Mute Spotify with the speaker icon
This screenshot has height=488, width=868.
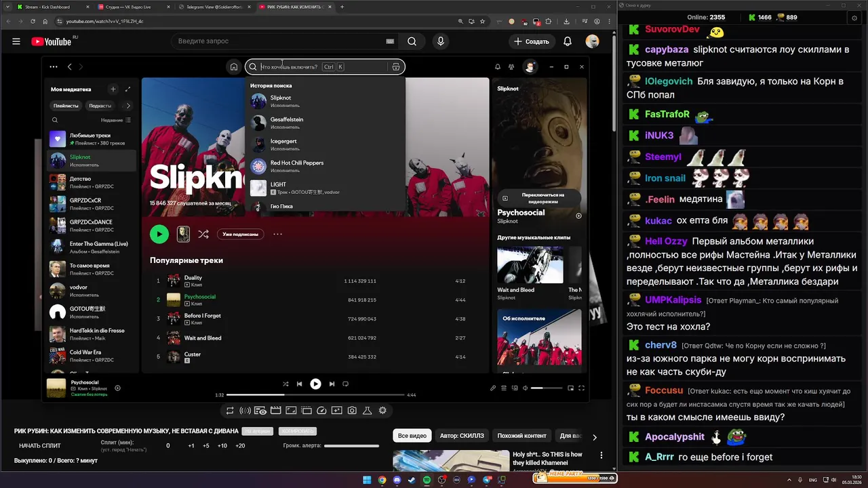coord(526,388)
